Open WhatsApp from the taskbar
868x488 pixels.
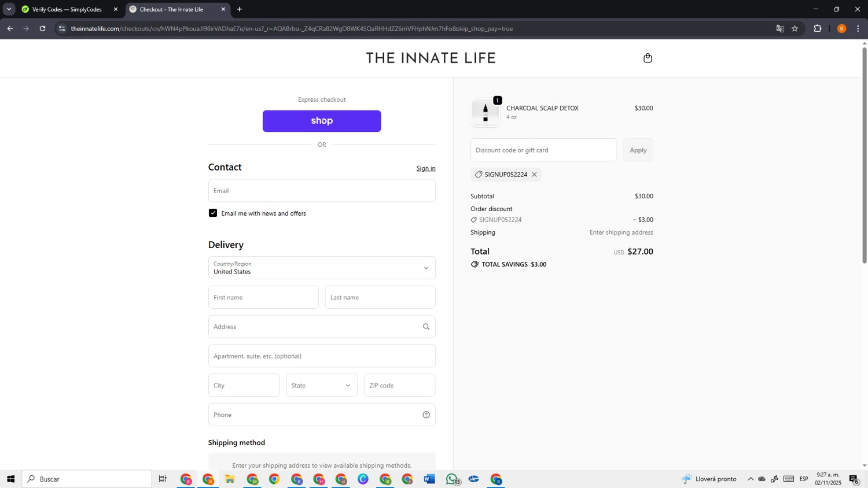point(452,479)
